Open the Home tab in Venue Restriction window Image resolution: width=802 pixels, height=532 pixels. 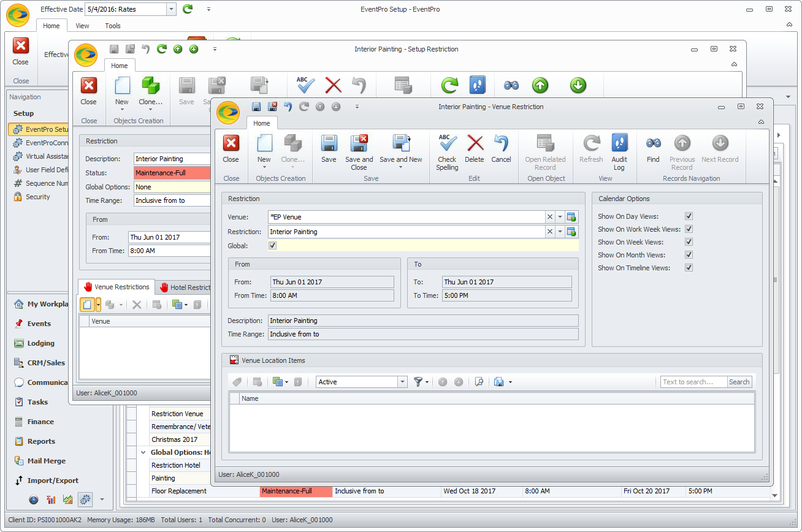(262, 123)
